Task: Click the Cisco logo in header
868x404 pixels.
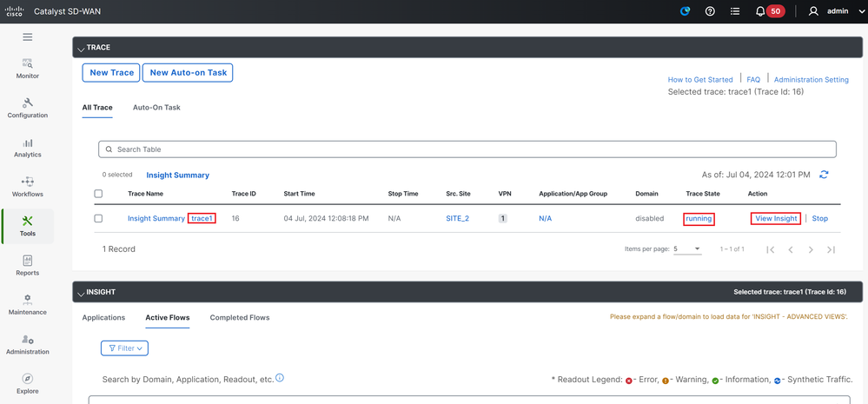Action: pyautogui.click(x=14, y=11)
